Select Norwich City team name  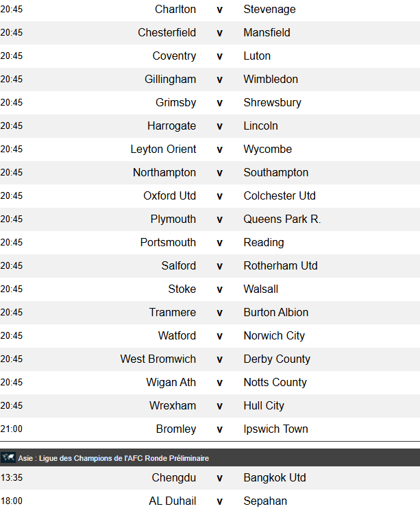click(274, 336)
